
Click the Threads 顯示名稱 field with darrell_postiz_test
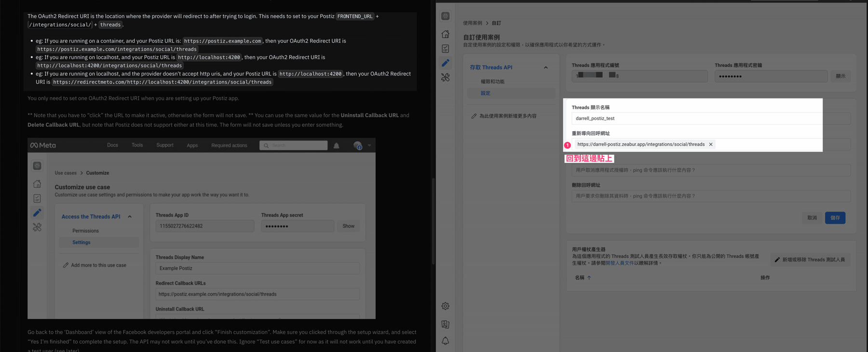point(711,118)
